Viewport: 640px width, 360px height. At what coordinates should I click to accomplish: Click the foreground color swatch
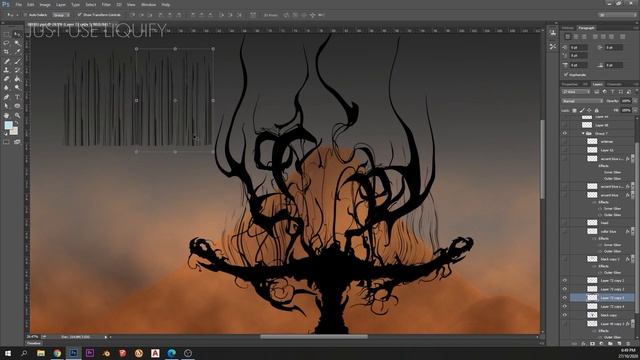click(x=9, y=126)
